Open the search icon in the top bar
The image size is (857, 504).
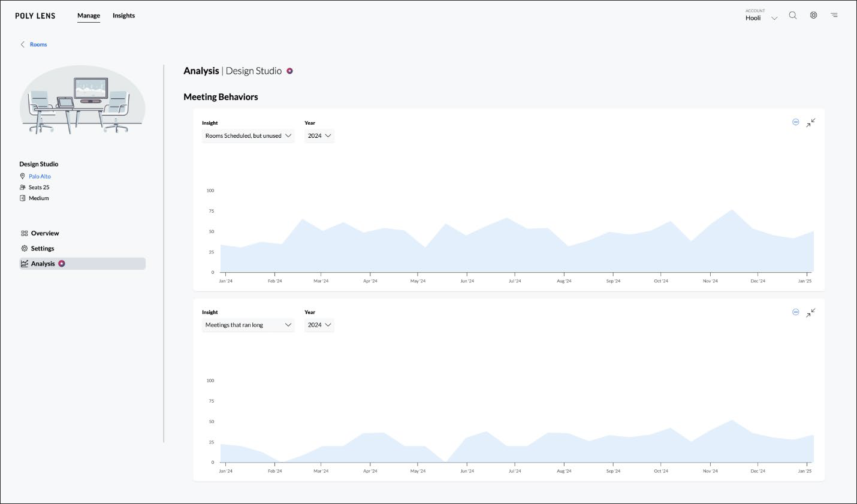tap(793, 15)
